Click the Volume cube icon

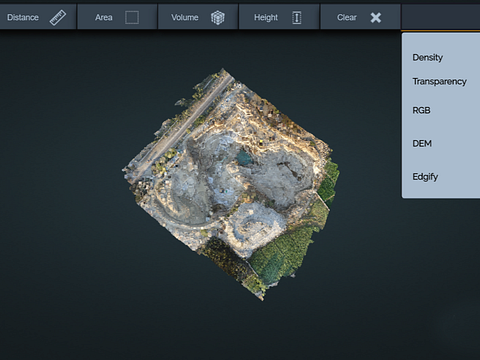tap(218, 18)
